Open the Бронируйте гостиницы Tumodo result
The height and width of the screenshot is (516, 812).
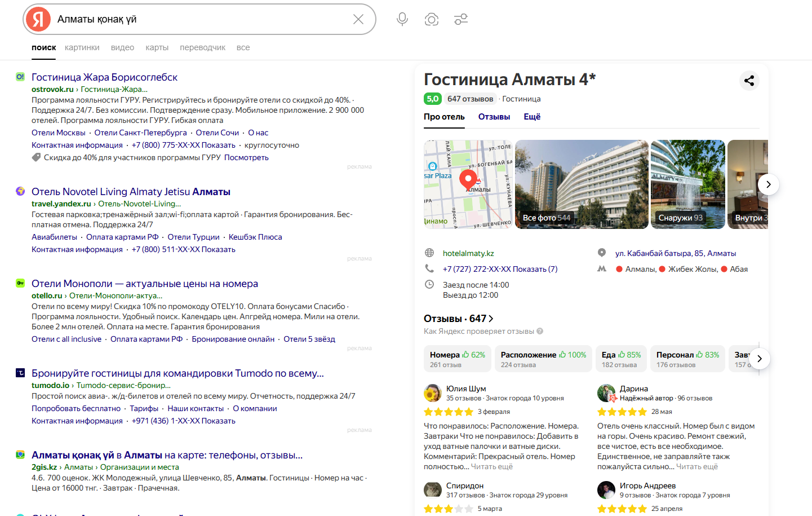point(178,373)
